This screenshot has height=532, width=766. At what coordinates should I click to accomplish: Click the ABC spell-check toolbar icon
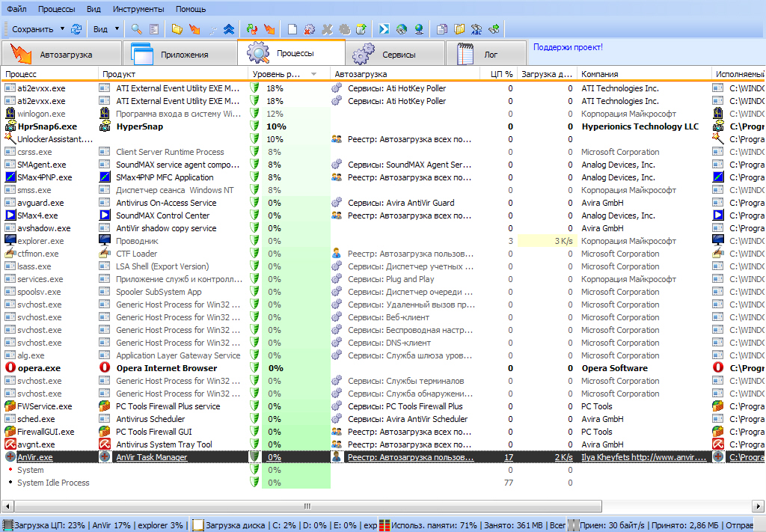tap(476, 29)
